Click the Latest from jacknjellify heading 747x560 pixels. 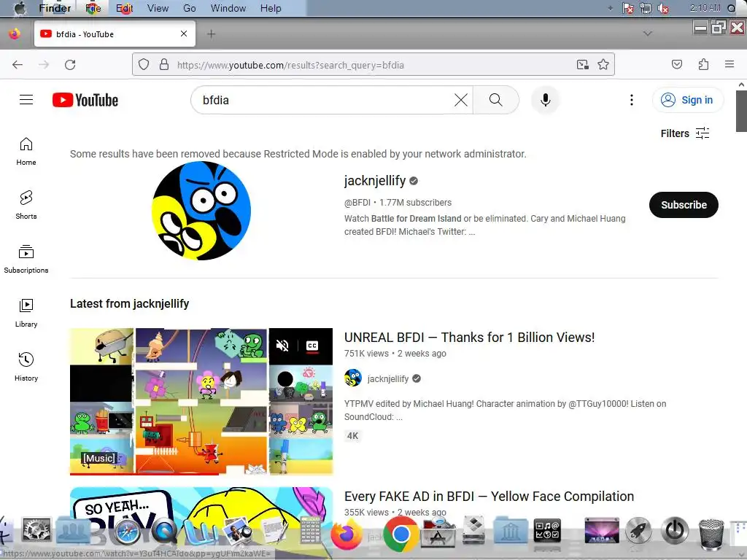click(130, 303)
